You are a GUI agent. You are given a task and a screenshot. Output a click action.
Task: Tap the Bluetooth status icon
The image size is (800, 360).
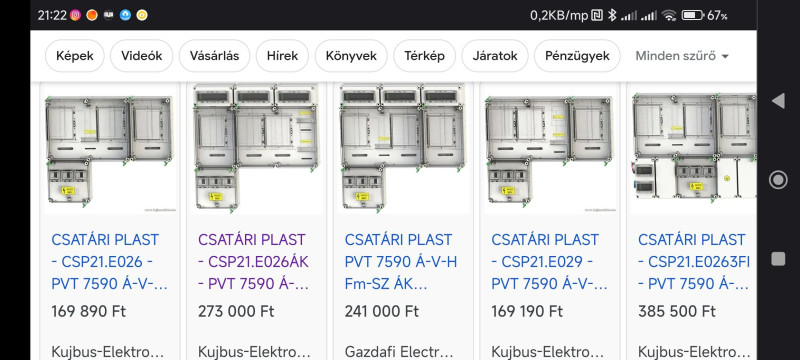click(x=612, y=15)
